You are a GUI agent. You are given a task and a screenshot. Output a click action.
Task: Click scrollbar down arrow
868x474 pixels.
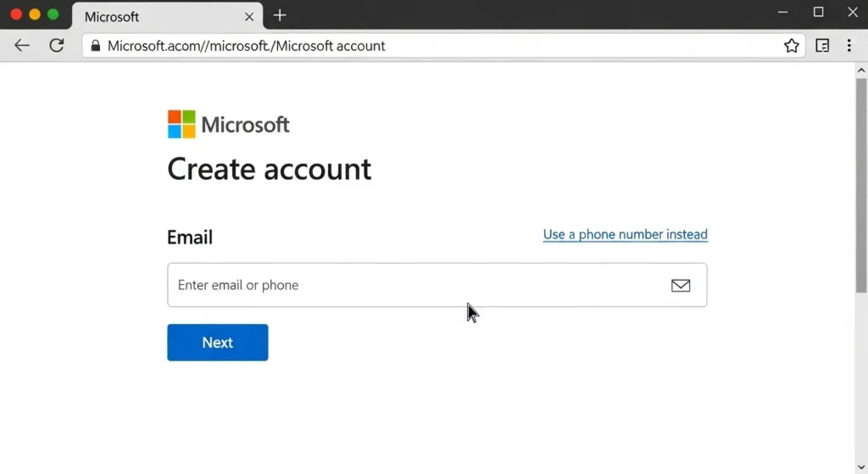coord(861,467)
